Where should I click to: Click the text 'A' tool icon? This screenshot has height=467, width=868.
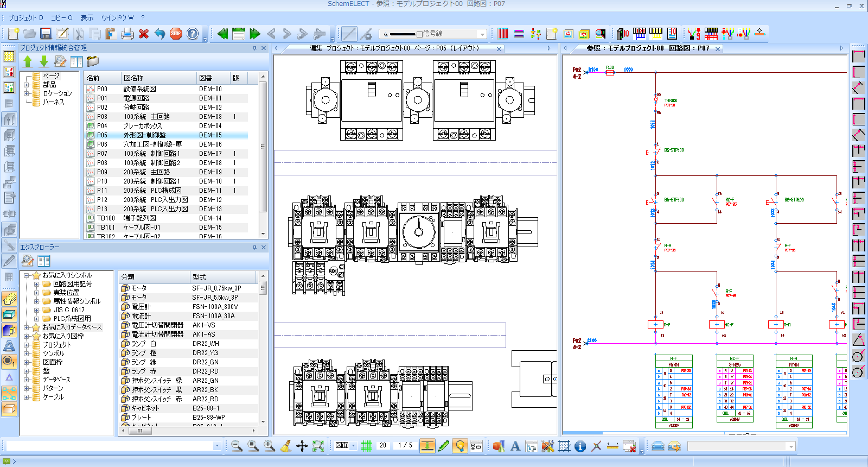tap(515, 446)
